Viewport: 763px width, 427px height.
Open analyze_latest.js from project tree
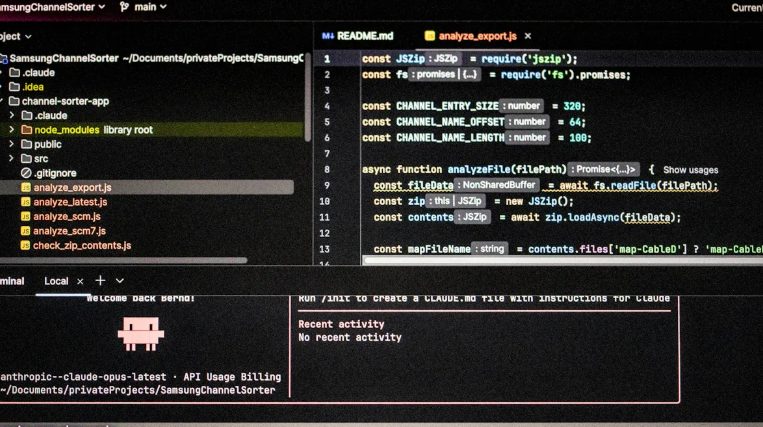(69, 202)
